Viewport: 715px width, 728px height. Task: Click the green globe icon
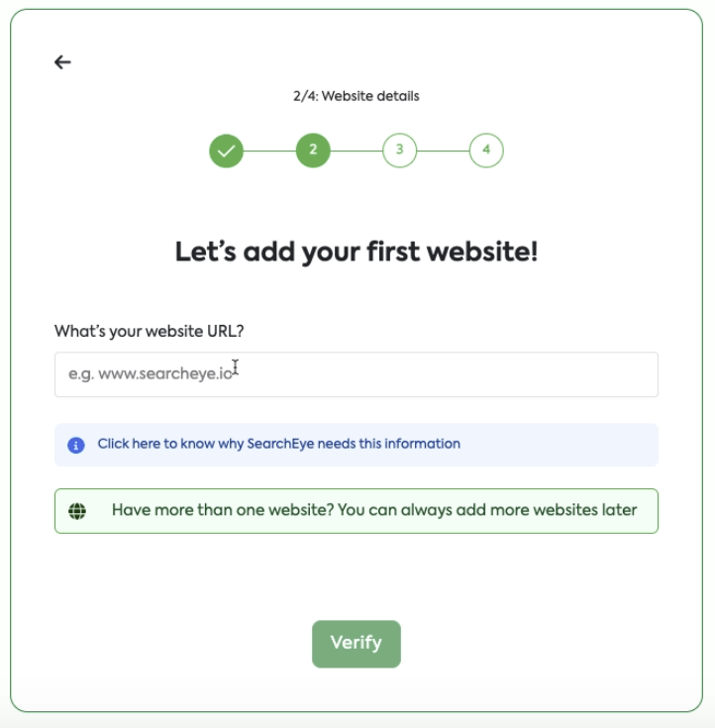click(77, 511)
